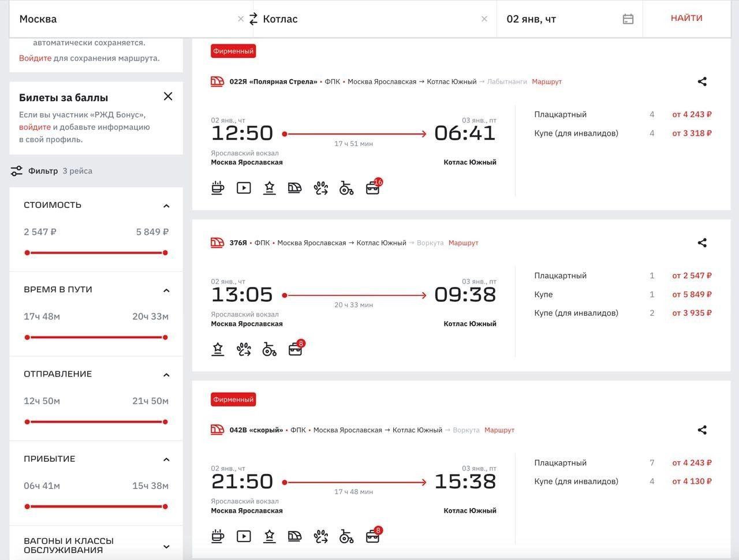Click the baggage icon with badge 16
This screenshot has height=560, width=739.
[x=372, y=188]
